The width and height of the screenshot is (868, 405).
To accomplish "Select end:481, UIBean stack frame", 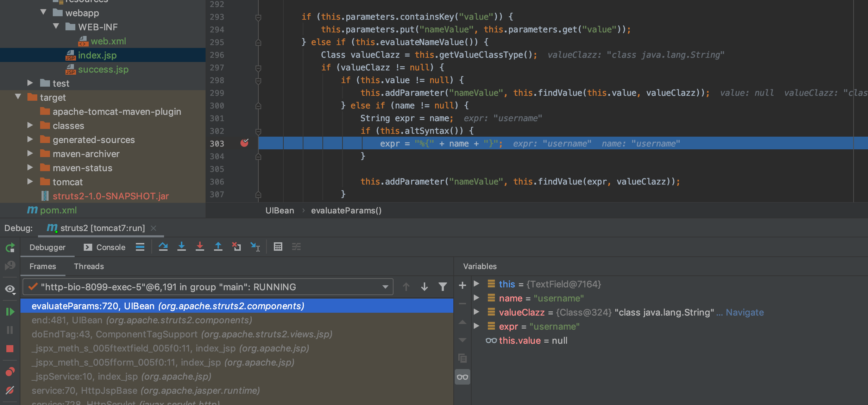I will point(142,320).
